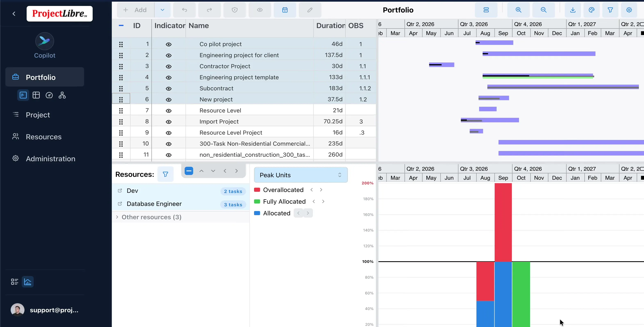The width and height of the screenshot is (644, 327).
Task: Click the pencil edit icon in toolbar
Action: click(x=310, y=10)
